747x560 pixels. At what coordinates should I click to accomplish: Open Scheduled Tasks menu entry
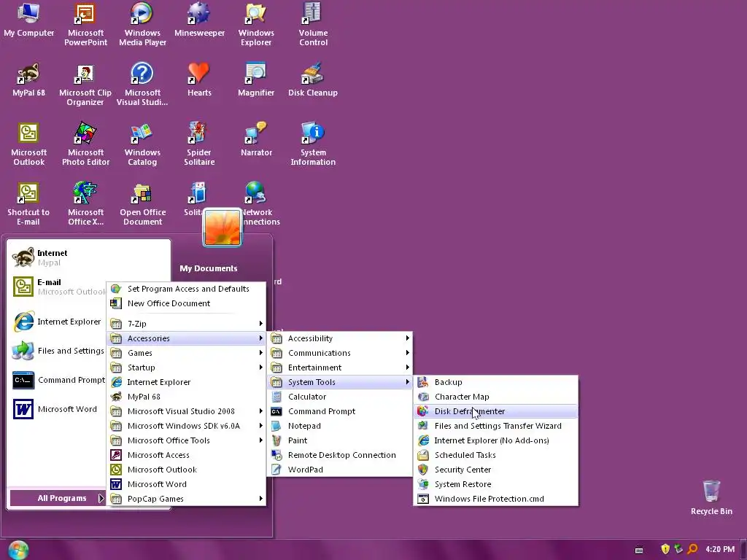[496, 455]
